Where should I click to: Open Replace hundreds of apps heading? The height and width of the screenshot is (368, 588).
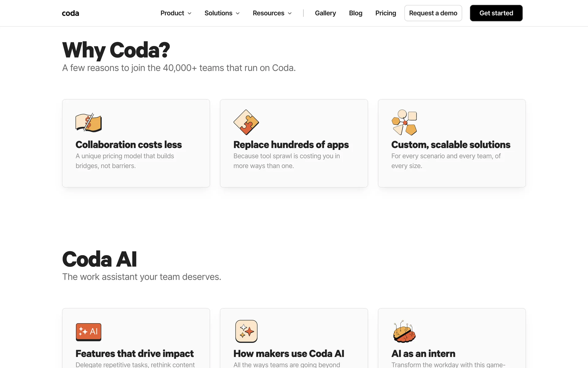click(291, 144)
